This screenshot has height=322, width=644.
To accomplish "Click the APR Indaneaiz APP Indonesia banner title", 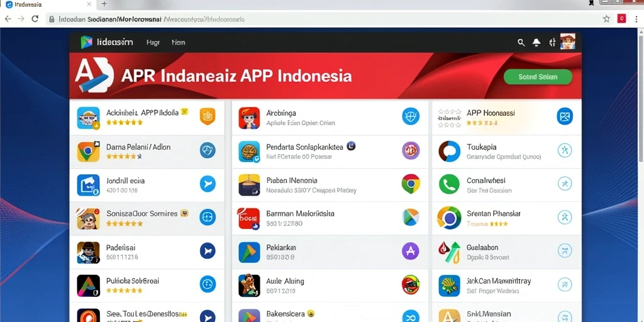I will (236, 76).
